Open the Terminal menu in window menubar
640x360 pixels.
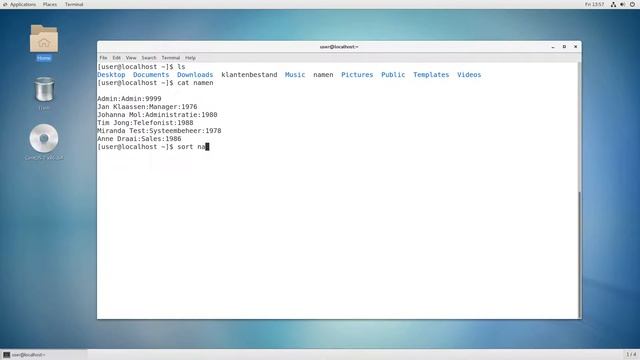pos(171,58)
